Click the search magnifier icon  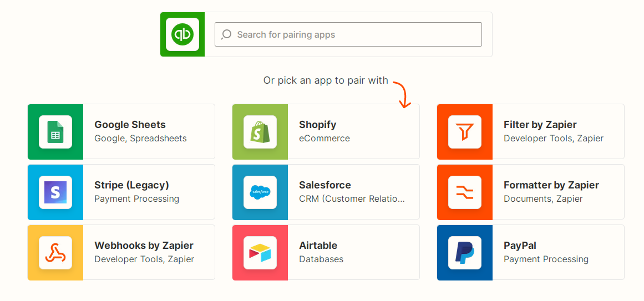pos(226,34)
